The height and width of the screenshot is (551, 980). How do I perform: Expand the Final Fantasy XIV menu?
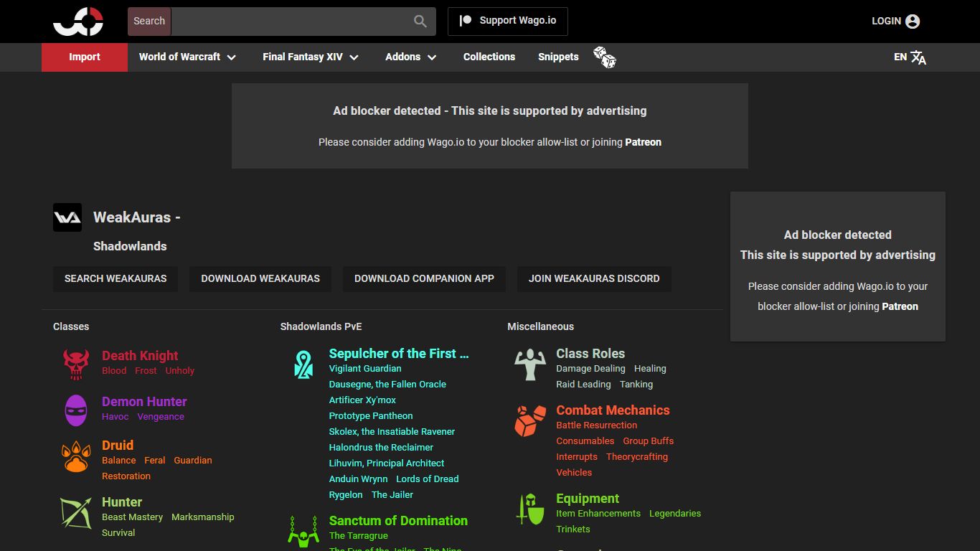click(311, 57)
